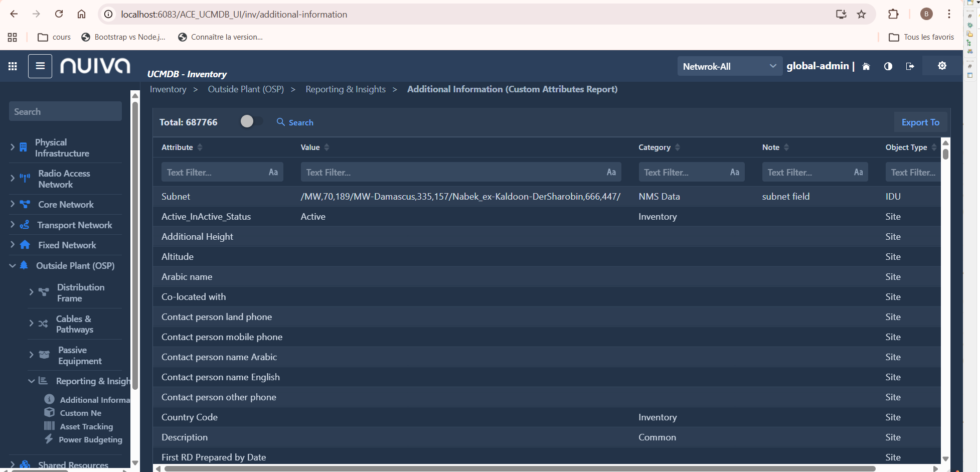Open settings gear in header

tap(942, 66)
